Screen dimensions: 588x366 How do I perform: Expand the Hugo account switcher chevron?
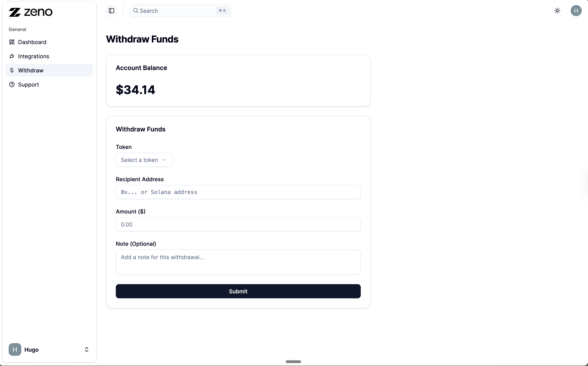87,349
